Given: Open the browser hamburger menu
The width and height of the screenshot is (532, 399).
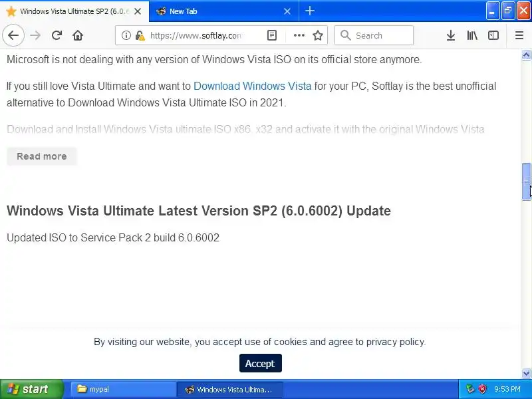Looking at the screenshot, I should tap(519, 35).
